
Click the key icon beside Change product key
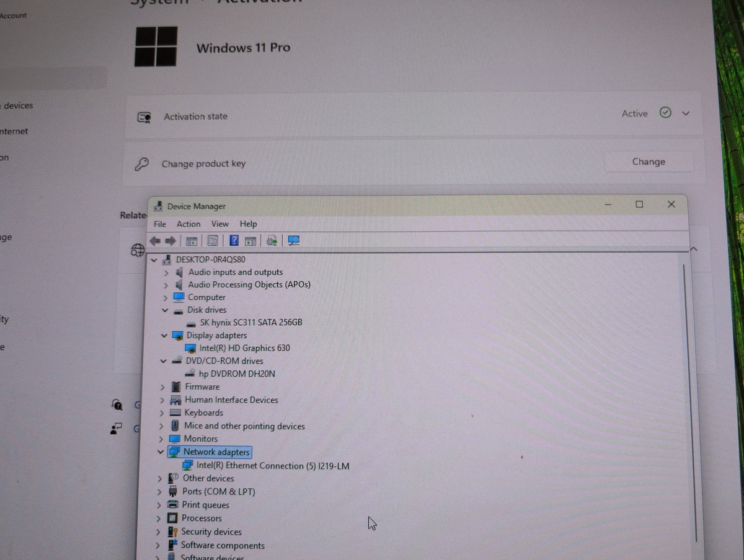[142, 164]
